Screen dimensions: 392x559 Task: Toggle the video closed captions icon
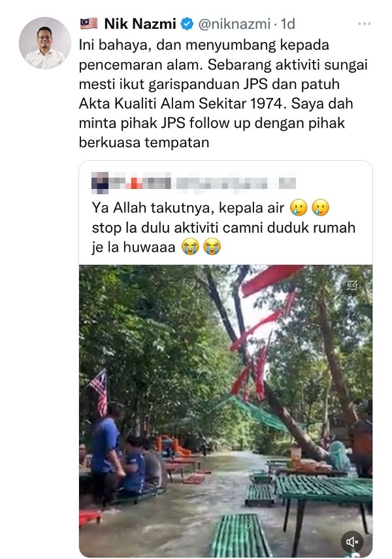coord(352,285)
